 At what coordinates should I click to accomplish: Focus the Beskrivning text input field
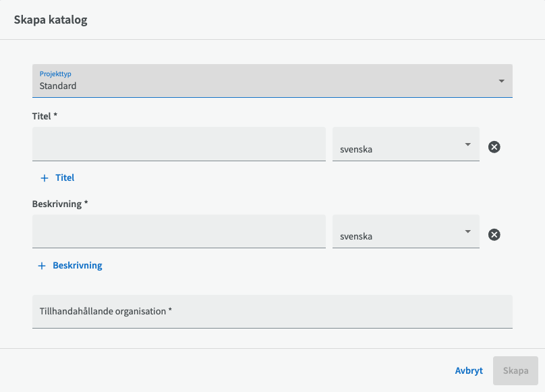pos(179,231)
